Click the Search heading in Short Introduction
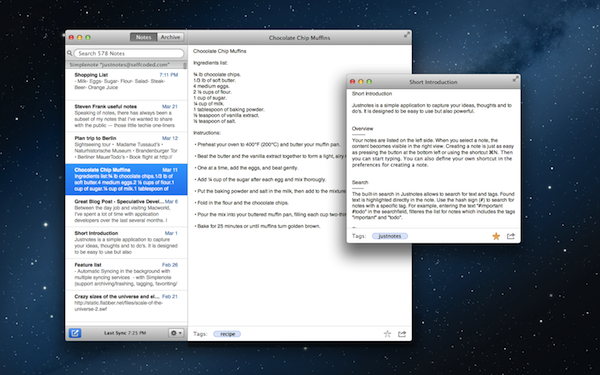600x375 pixels. [x=360, y=183]
